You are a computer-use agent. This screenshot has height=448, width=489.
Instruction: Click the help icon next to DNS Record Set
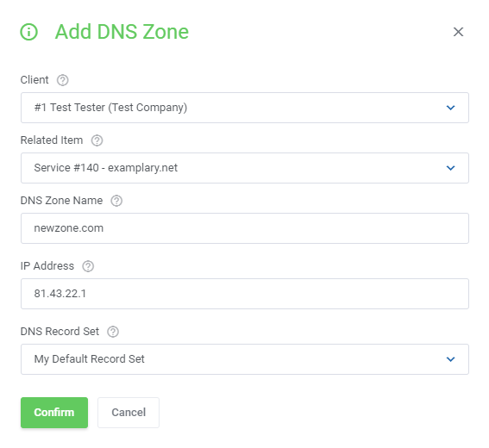(x=113, y=332)
